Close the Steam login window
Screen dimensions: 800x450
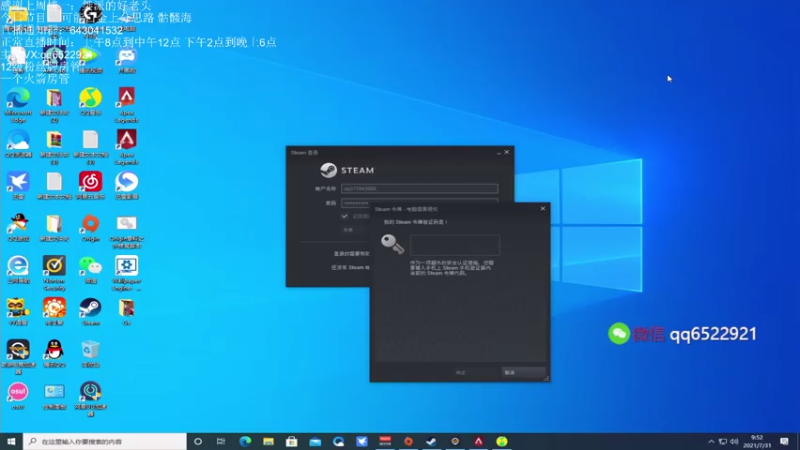click(507, 152)
